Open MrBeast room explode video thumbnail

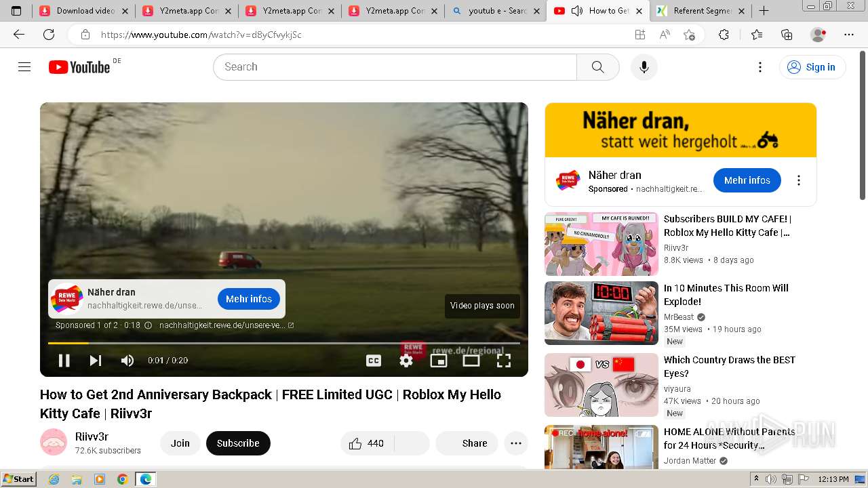click(601, 313)
